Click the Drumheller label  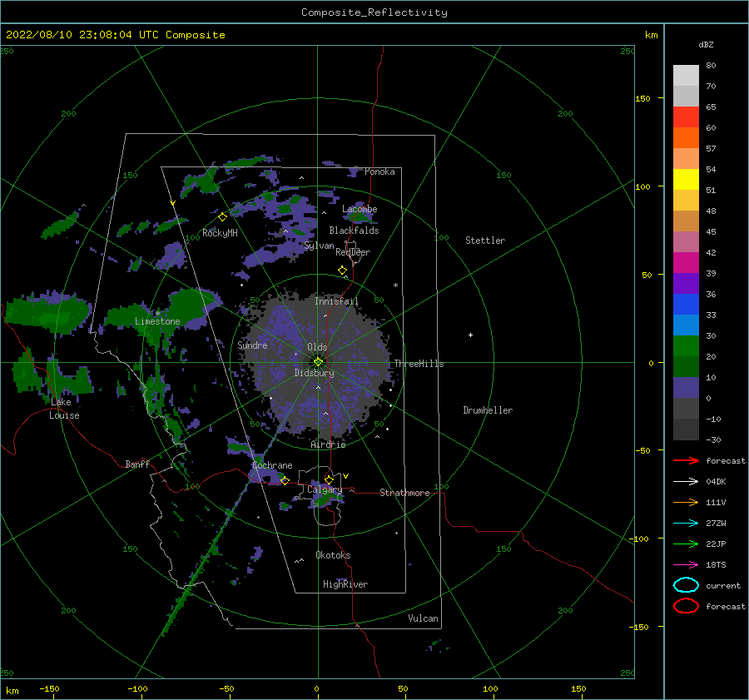(488, 410)
